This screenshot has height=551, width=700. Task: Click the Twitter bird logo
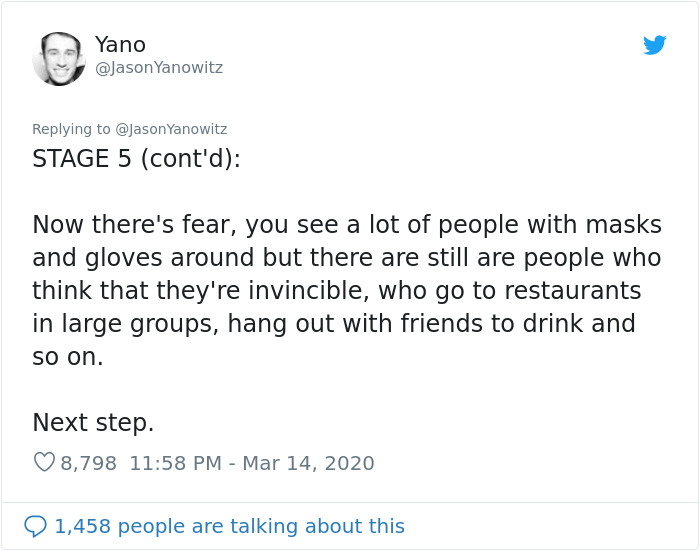coord(654,45)
